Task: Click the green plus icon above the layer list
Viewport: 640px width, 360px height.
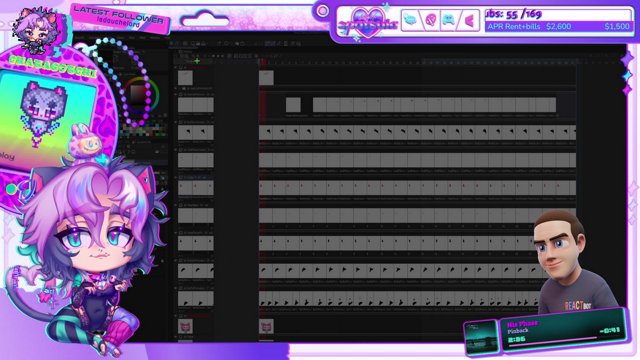Action: click(x=197, y=61)
